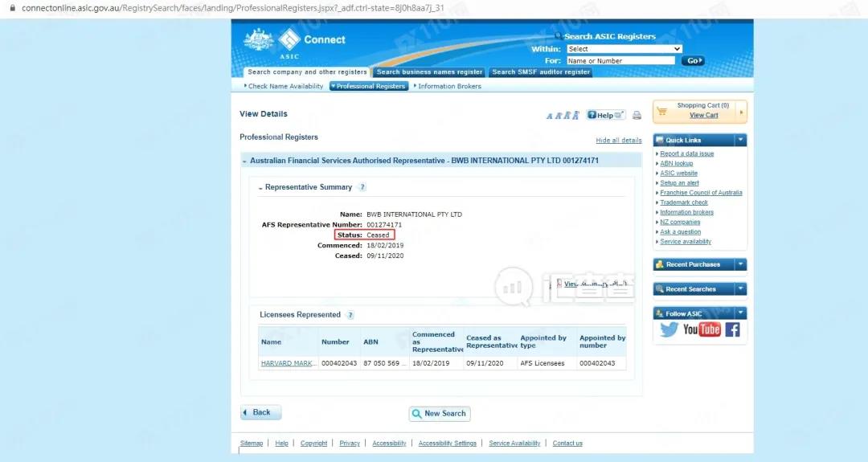Click AFS Representative Number value 001274171

pyautogui.click(x=384, y=225)
